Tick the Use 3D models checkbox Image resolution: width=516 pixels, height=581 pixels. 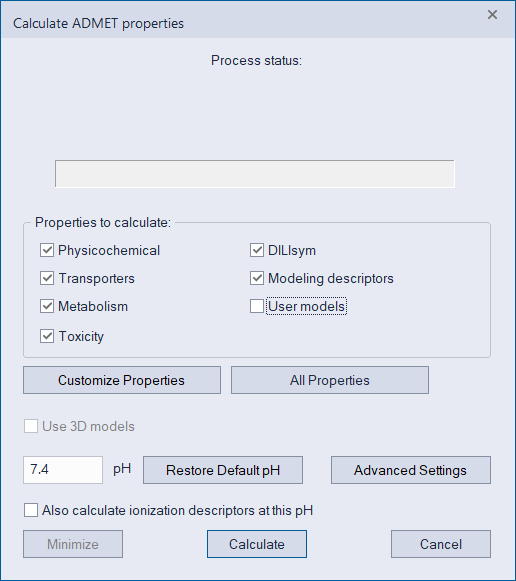(x=31, y=426)
